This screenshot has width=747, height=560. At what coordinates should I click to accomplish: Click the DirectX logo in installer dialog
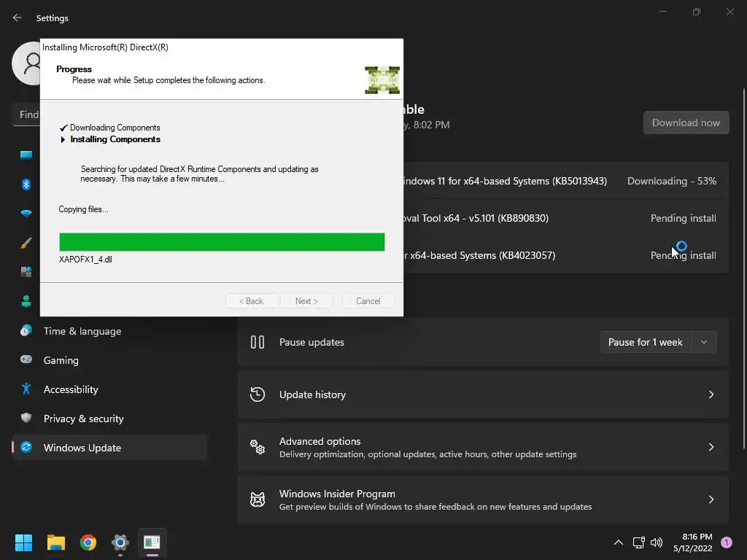(x=382, y=80)
